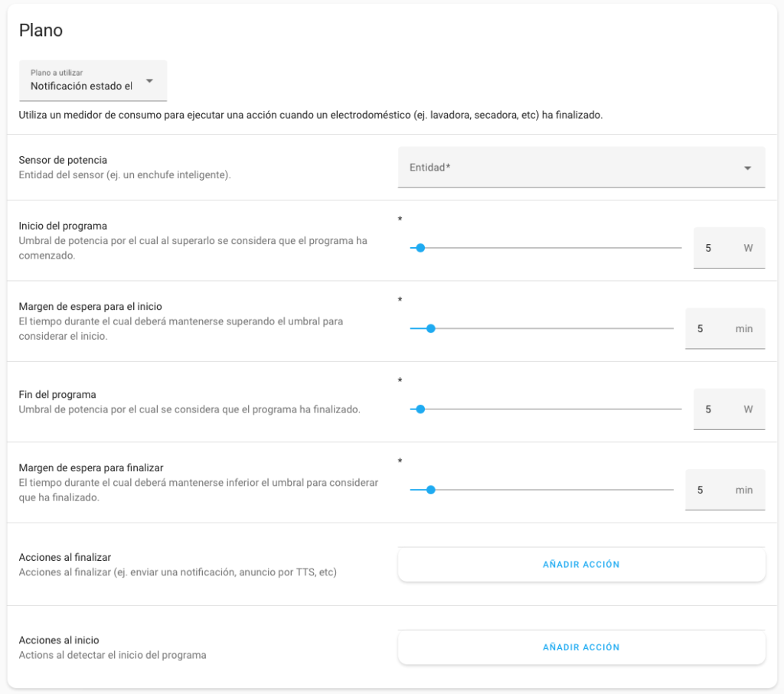Click the 'Plano' section heading

pyautogui.click(x=41, y=31)
